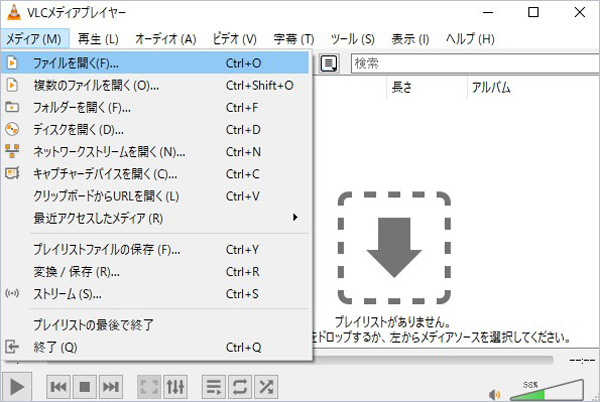Screen dimensions: 600x402
Task: Sort by アルバム column header
Action: (x=491, y=88)
